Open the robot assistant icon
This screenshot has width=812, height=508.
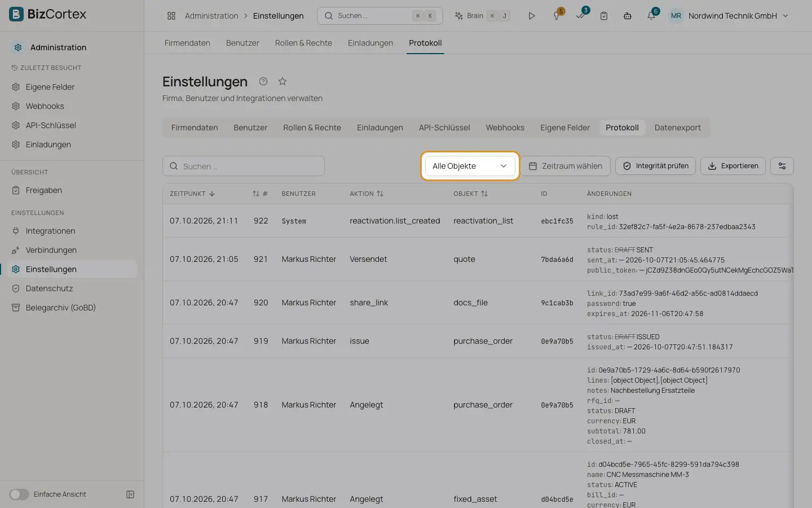pyautogui.click(x=628, y=16)
